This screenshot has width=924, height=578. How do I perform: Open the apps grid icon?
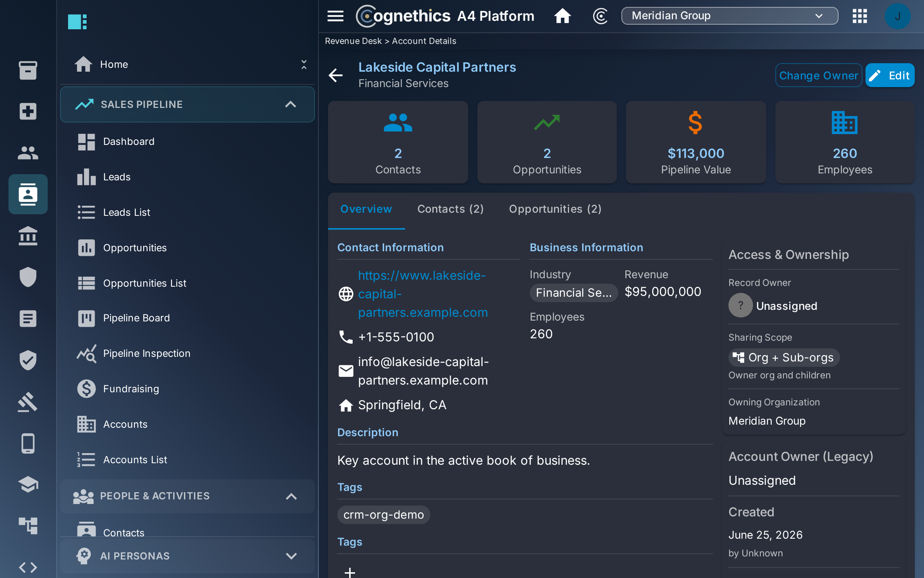[x=860, y=16]
